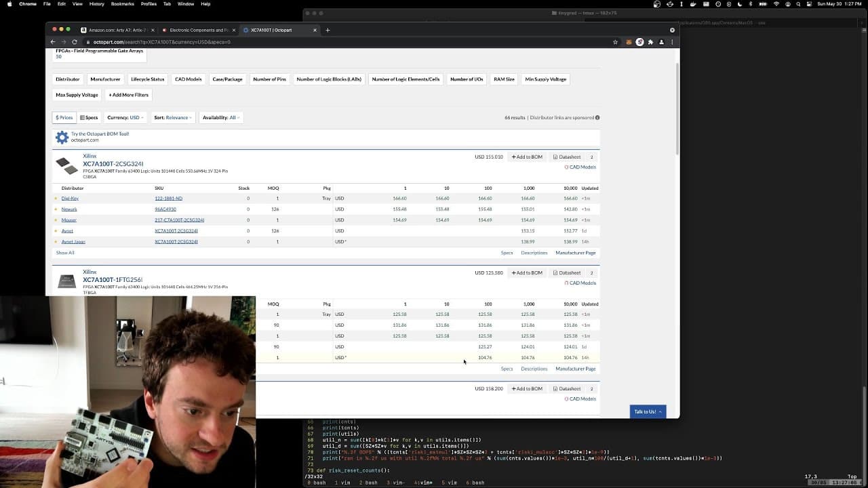
Task: Click the Bluetooth icon in menu bar
Action: (x=752, y=4)
